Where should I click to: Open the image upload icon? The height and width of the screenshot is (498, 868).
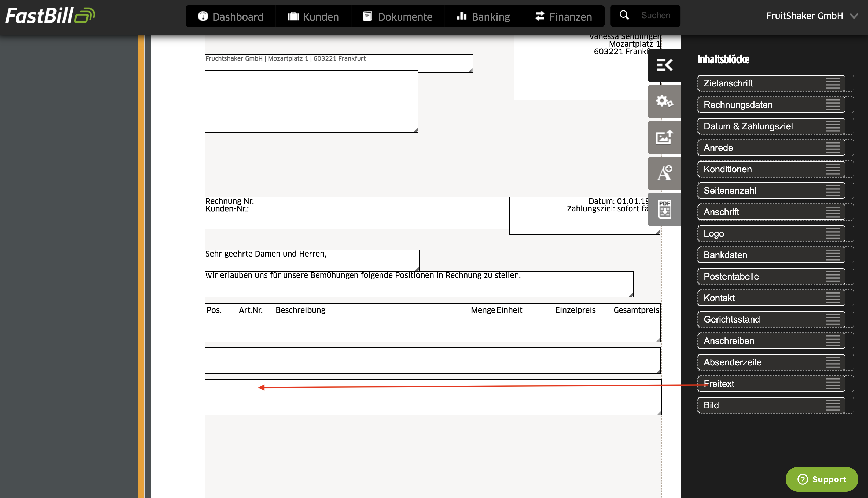coord(664,137)
